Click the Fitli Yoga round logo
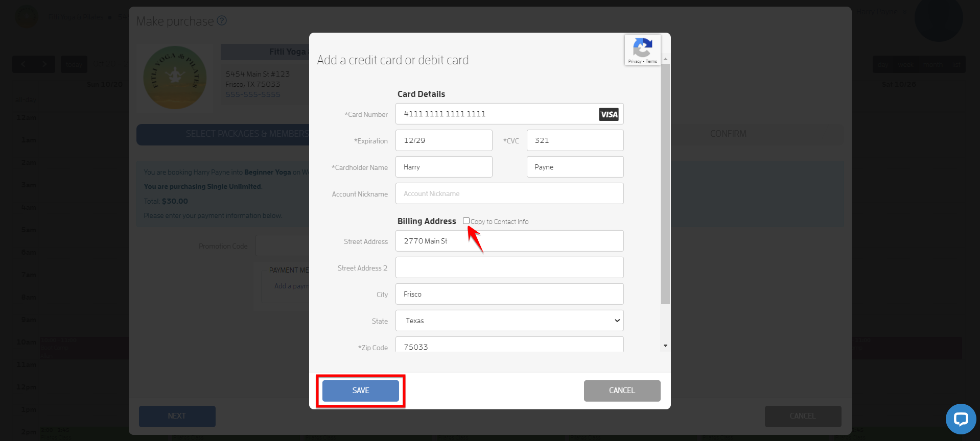 (175, 78)
